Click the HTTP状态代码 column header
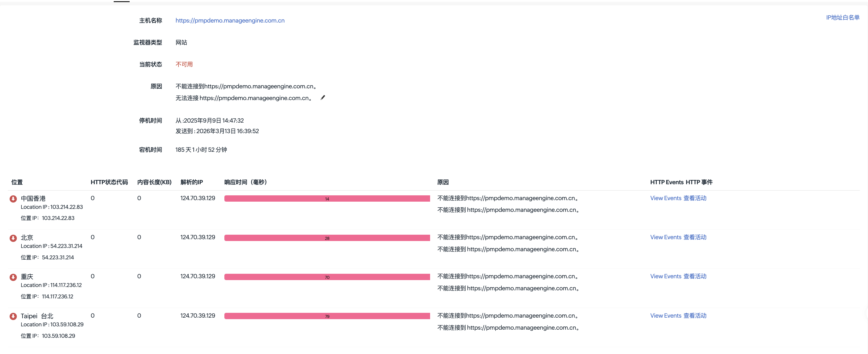Viewport: 868px width, 354px height. coord(109,182)
